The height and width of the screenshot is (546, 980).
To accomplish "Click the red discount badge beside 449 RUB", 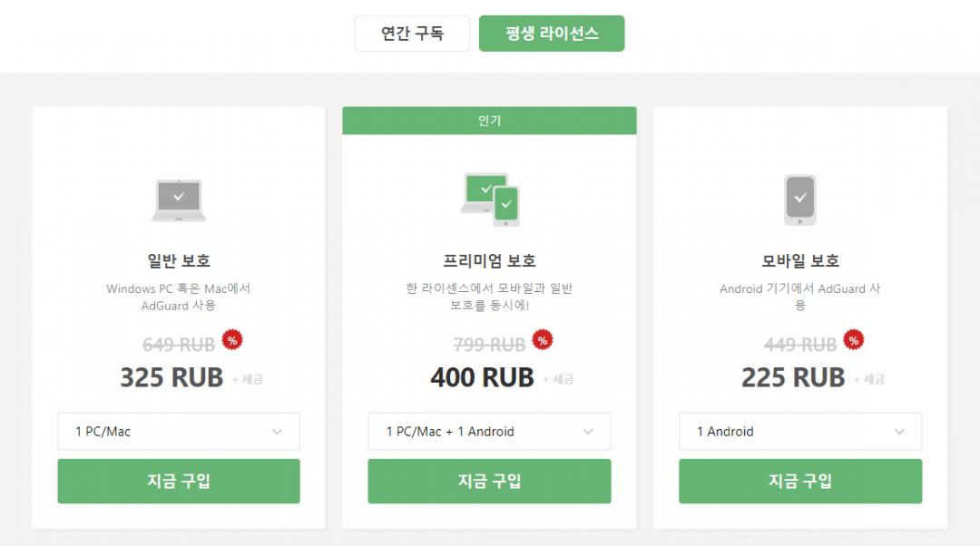I will pyautogui.click(x=853, y=340).
